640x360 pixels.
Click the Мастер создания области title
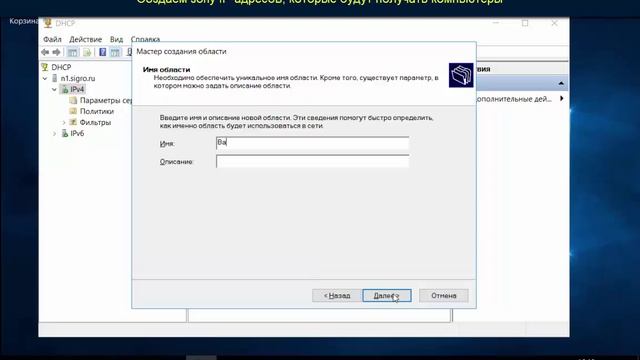[181, 51]
